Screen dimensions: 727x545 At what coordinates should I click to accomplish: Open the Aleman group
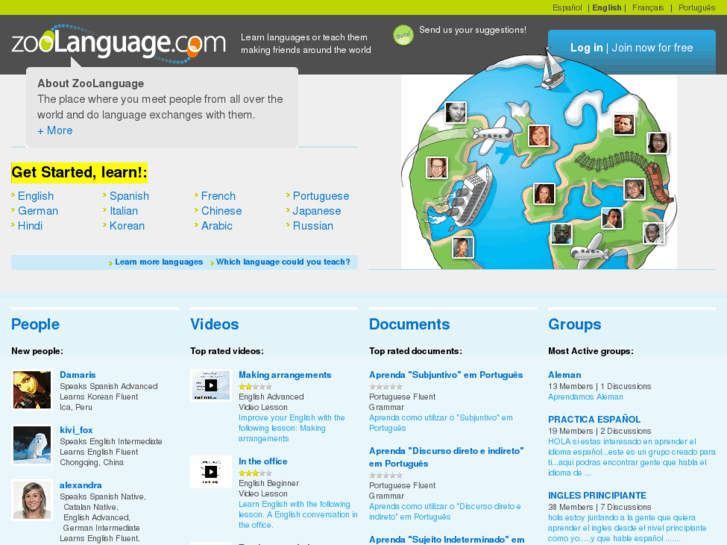coord(564,375)
